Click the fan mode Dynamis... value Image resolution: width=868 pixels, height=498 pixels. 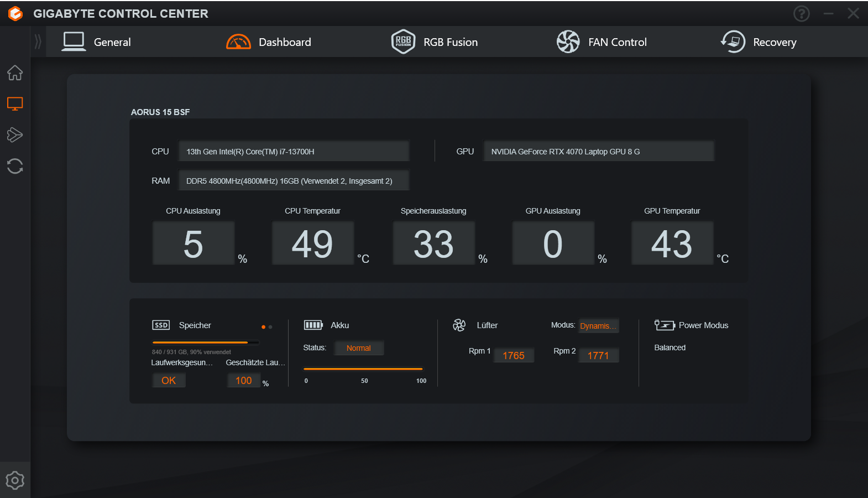point(599,326)
